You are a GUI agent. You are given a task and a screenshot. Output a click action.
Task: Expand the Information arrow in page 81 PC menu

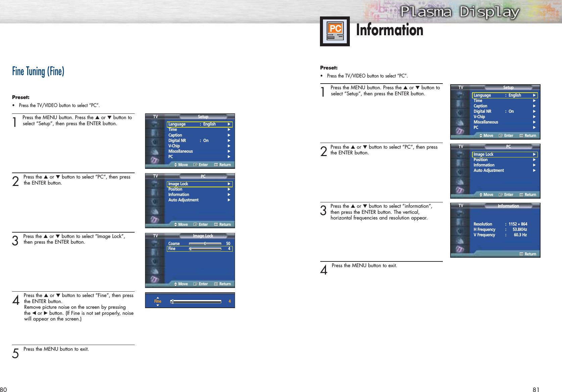click(534, 165)
